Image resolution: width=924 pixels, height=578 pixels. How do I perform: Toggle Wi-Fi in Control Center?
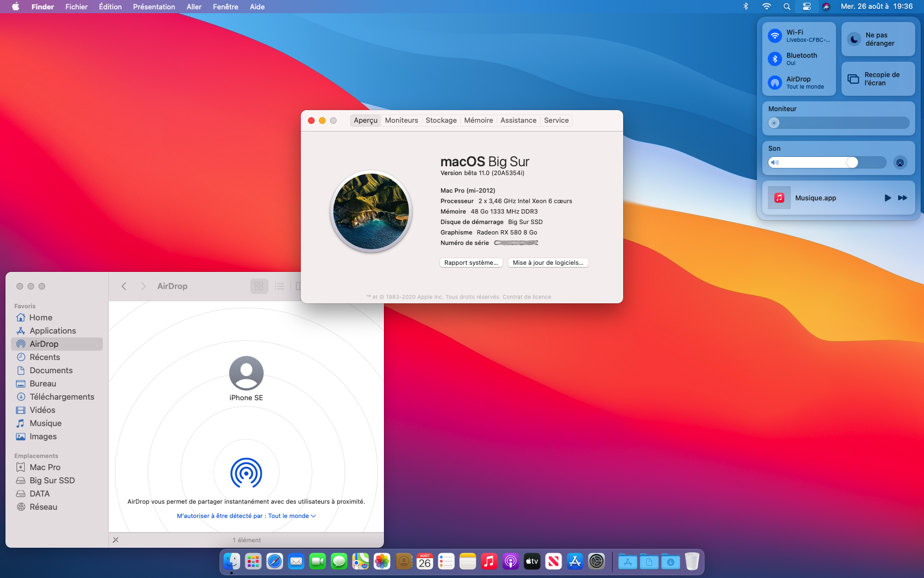coord(775,36)
